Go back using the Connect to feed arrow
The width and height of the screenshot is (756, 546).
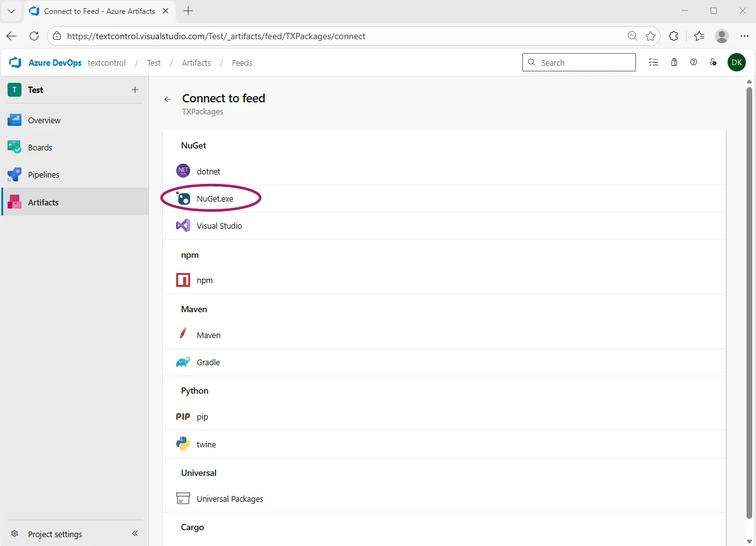pos(167,99)
